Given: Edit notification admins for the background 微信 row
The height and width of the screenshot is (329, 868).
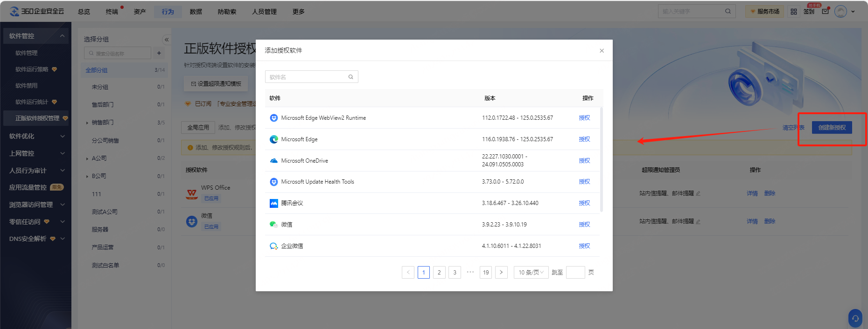Looking at the screenshot, I should point(698,221).
